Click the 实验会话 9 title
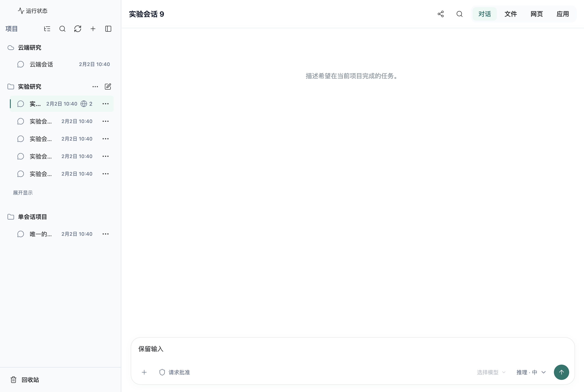584x392 pixels. (x=147, y=14)
